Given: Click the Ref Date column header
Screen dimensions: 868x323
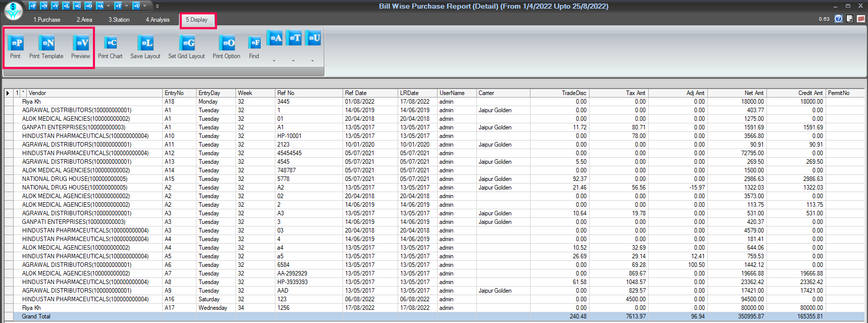Looking at the screenshot, I should pos(370,93).
